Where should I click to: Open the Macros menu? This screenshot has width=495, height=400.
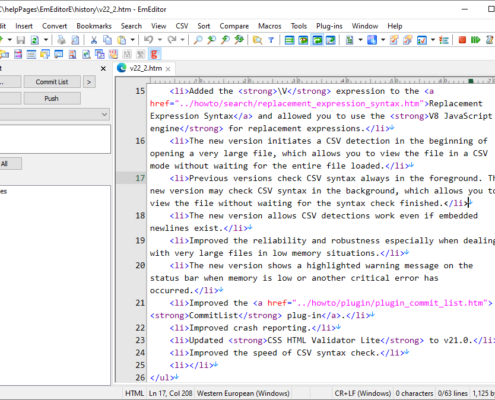[x=270, y=26]
